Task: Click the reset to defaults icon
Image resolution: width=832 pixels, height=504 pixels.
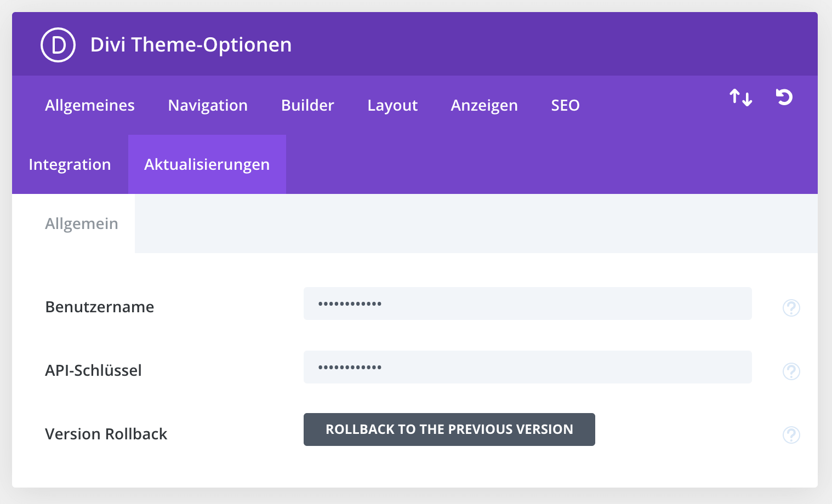Action: (x=784, y=97)
